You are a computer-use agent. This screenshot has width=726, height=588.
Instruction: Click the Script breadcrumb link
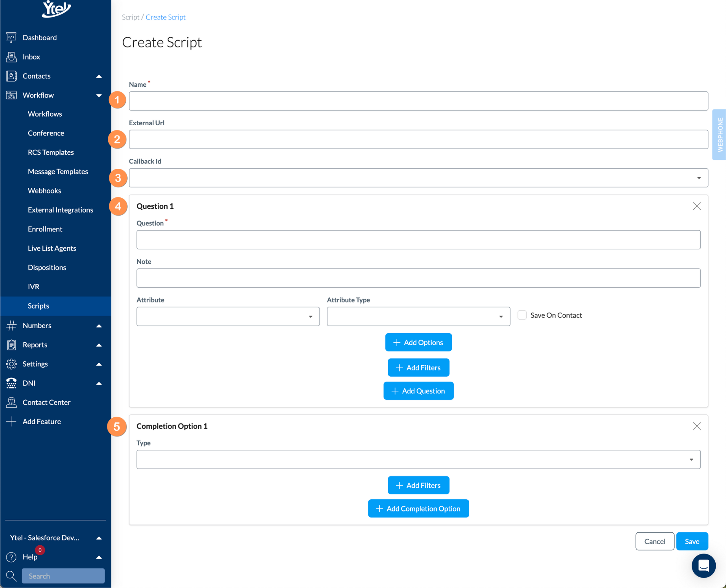click(x=130, y=17)
